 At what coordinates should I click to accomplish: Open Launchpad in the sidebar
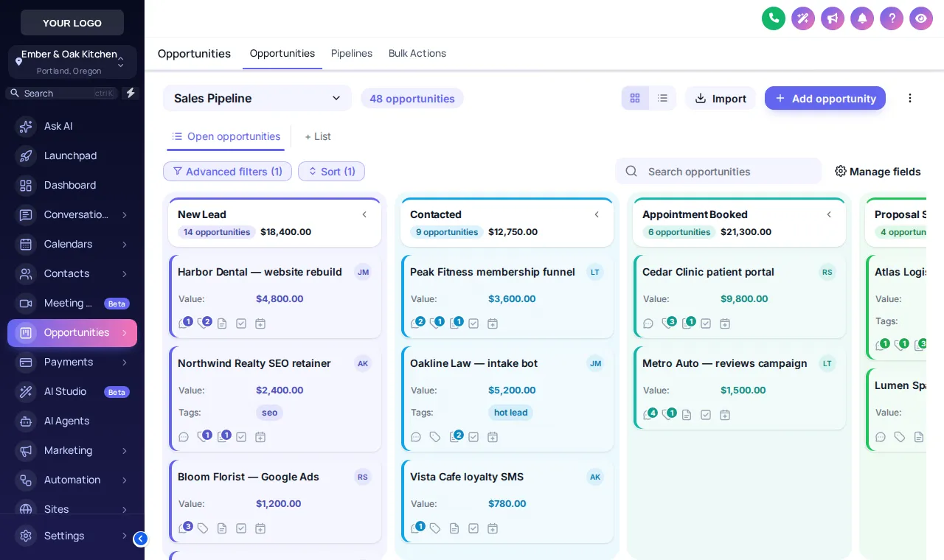[72, 155]
